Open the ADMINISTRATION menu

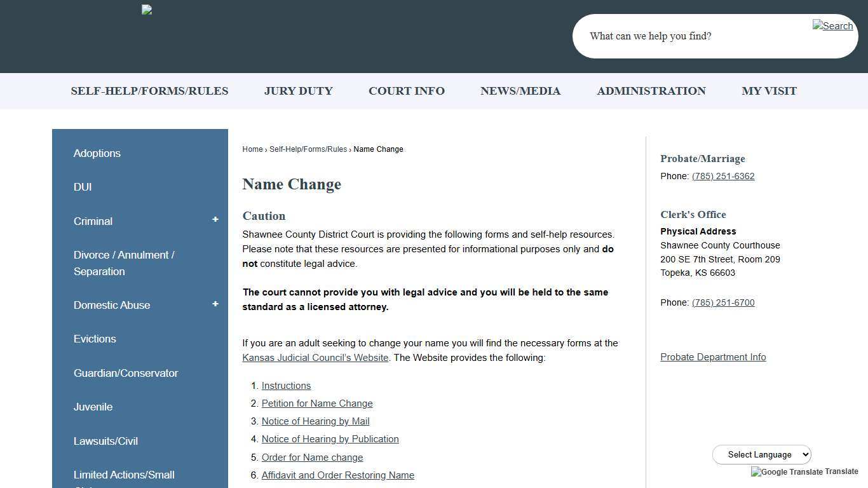click(651, 91)
